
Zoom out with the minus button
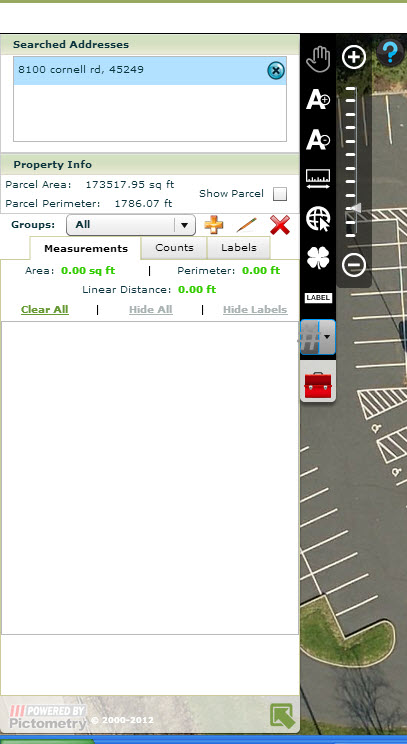[x=354, y=265]
